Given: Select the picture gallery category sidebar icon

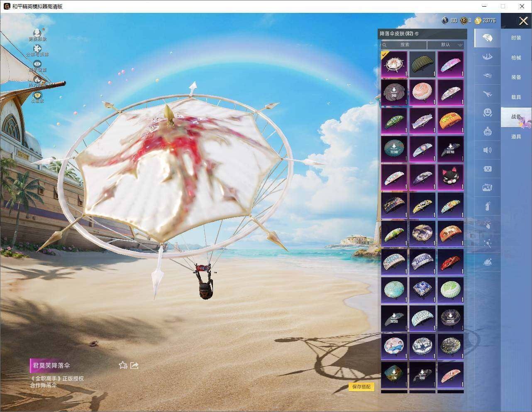Looking at the screenshot, I should click(x=488, y=187).
